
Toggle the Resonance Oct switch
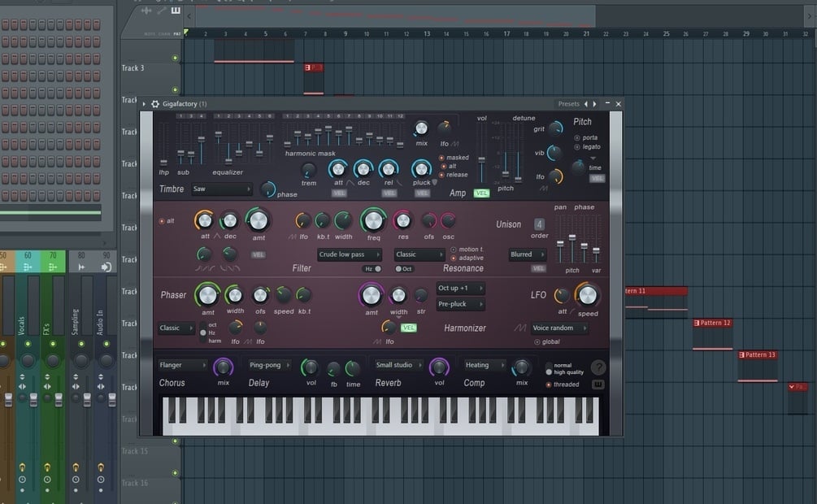(403, 269)
